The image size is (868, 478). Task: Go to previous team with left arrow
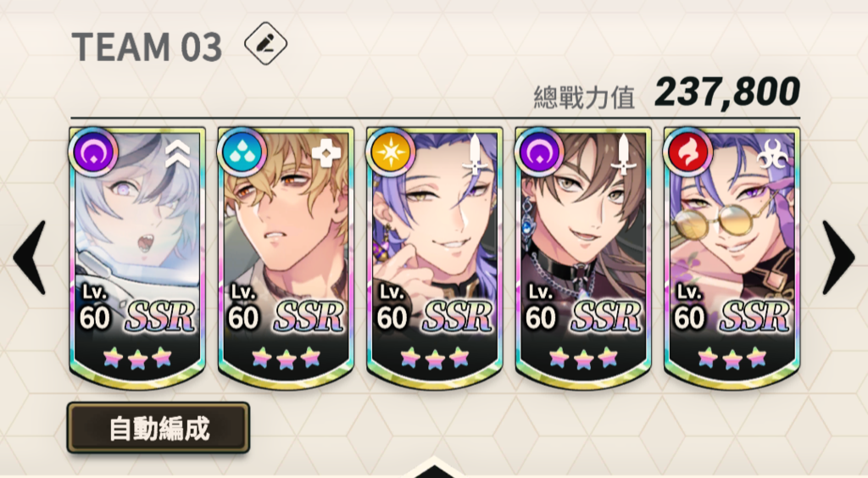30,258
